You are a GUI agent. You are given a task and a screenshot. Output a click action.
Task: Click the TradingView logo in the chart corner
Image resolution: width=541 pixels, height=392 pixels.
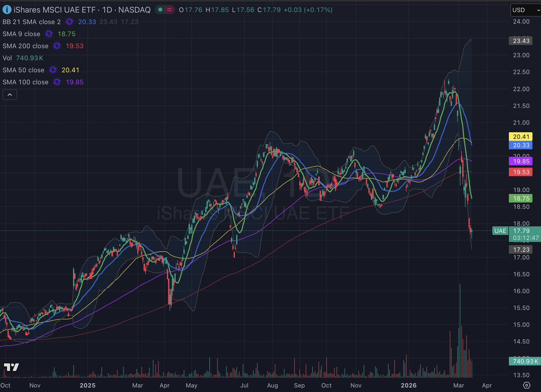[x=11, y=367]
